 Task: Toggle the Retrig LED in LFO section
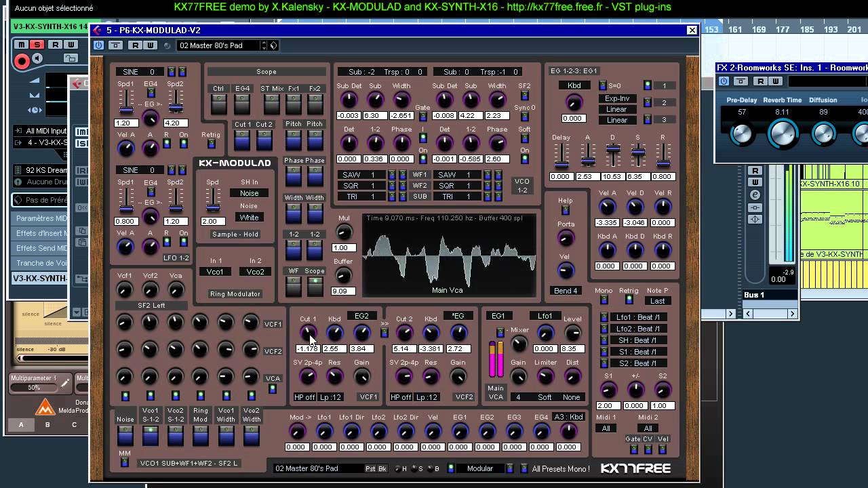click(x=211, y=144)
